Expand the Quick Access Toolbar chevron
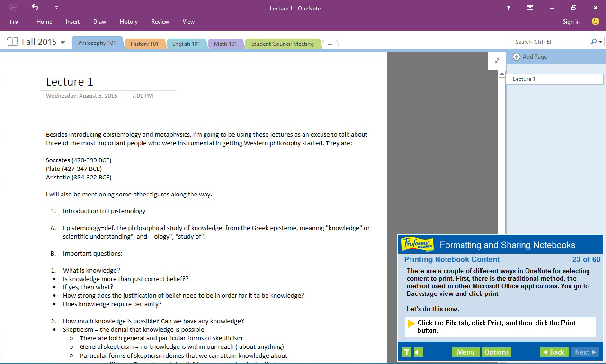The height and width of the screenshot is (364, 606). point(56,8)
